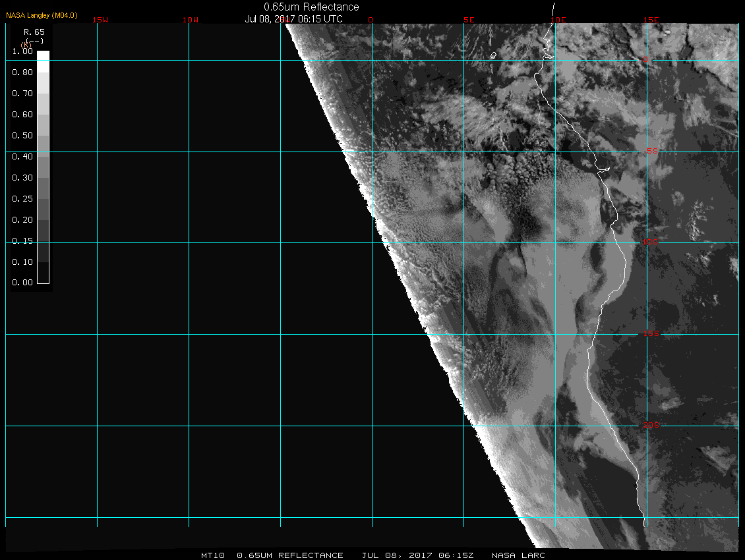Select the 15E longitude label

click(651, 20)
